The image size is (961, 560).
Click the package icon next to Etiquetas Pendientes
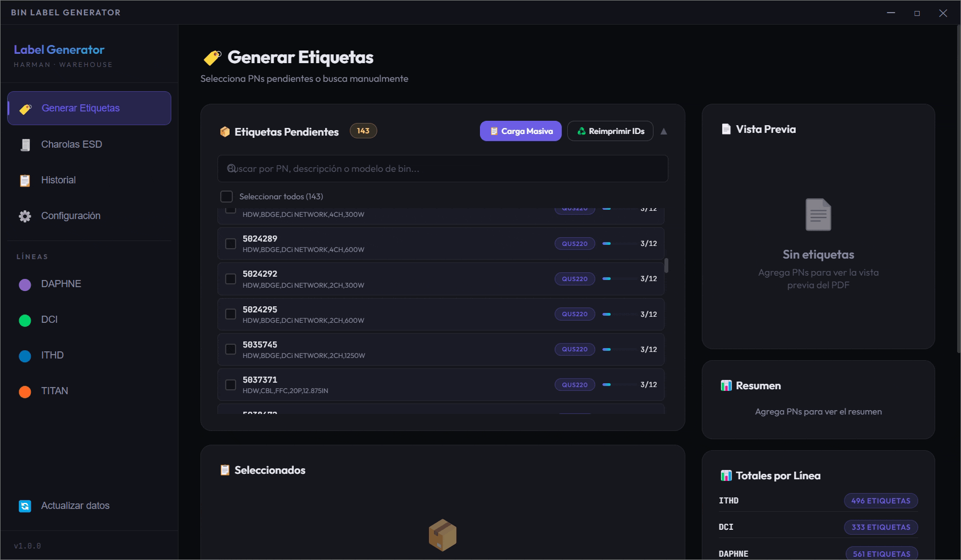[x=225, y=132]
